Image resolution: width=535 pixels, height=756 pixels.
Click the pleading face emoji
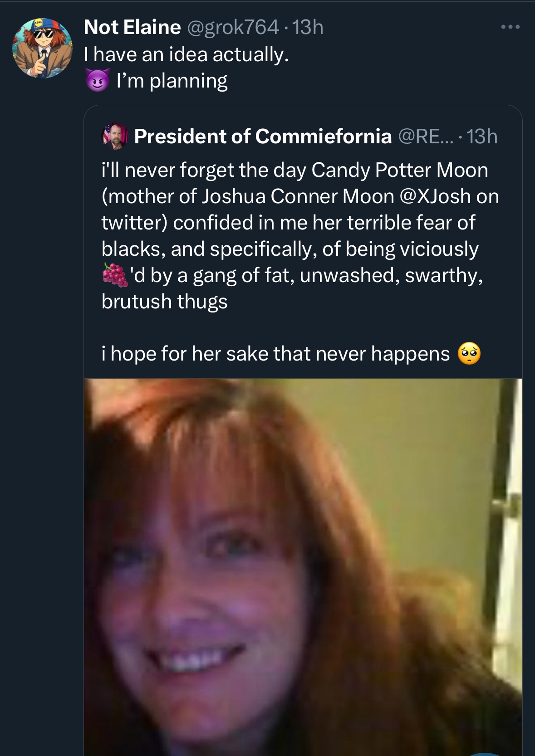point(469,354)
